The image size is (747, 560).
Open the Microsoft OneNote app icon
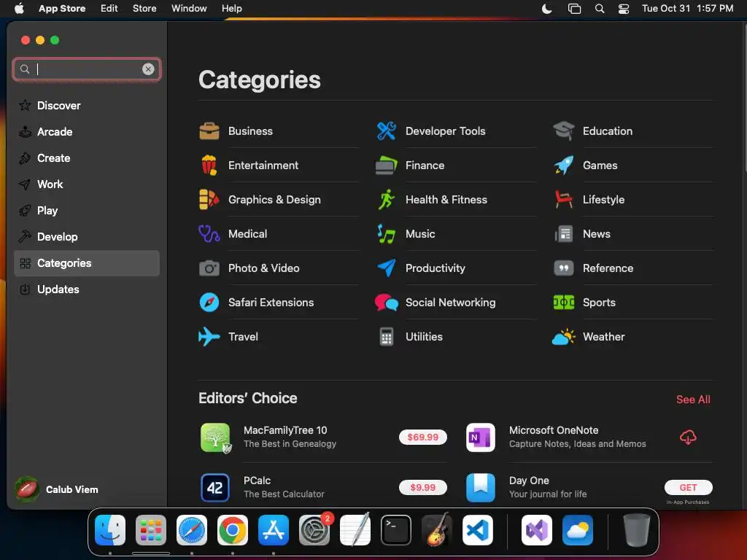[x=480, y=437]
